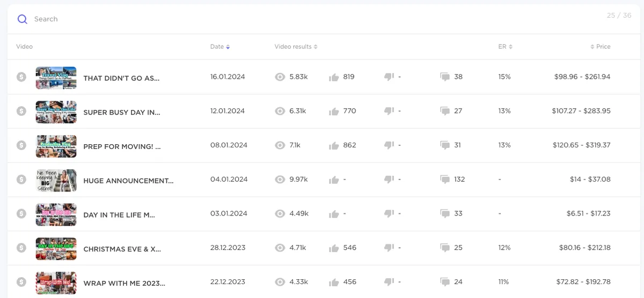
Task: Open WRAP WITH ME 2023 video thumbnail
Action: click(x=56, y=283)
